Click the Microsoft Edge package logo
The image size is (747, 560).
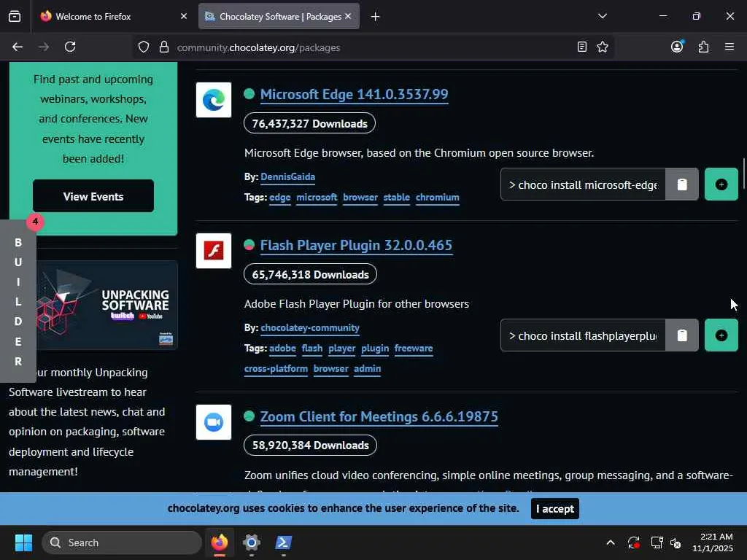coord(214,100)
